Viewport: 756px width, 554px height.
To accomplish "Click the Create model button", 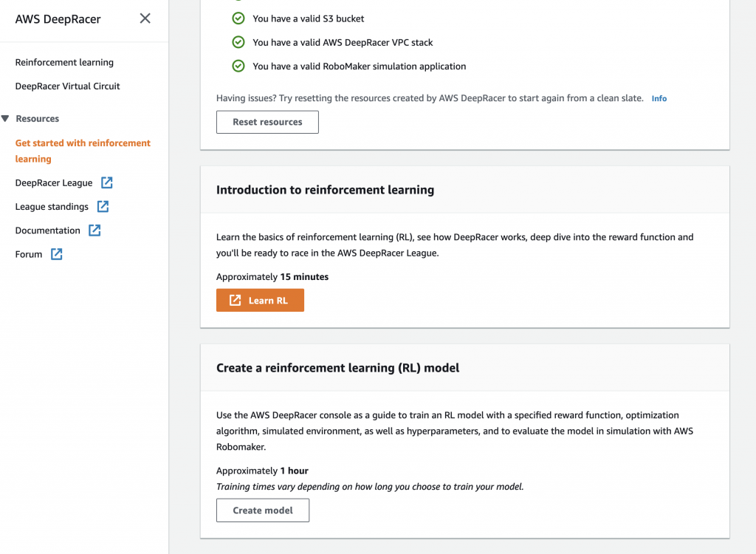I will click(x=263, y=510).
